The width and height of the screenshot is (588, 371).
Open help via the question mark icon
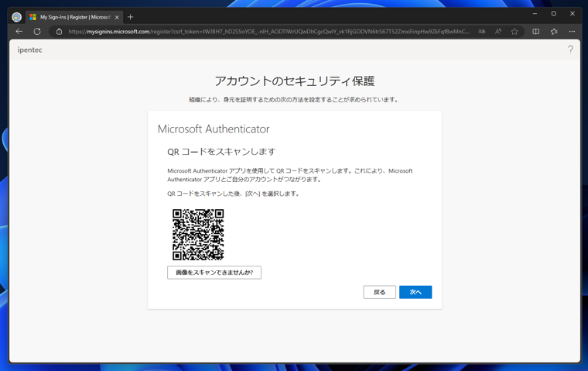pos(570,50)
